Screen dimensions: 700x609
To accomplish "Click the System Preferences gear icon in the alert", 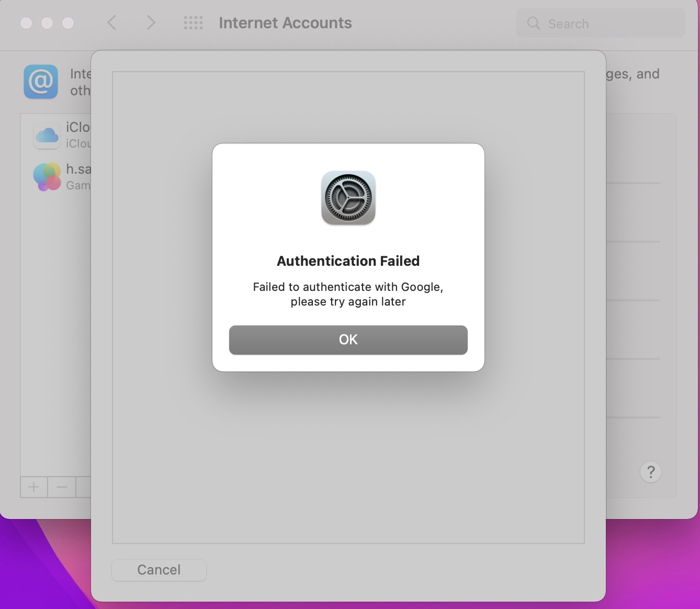I will 348,198.
